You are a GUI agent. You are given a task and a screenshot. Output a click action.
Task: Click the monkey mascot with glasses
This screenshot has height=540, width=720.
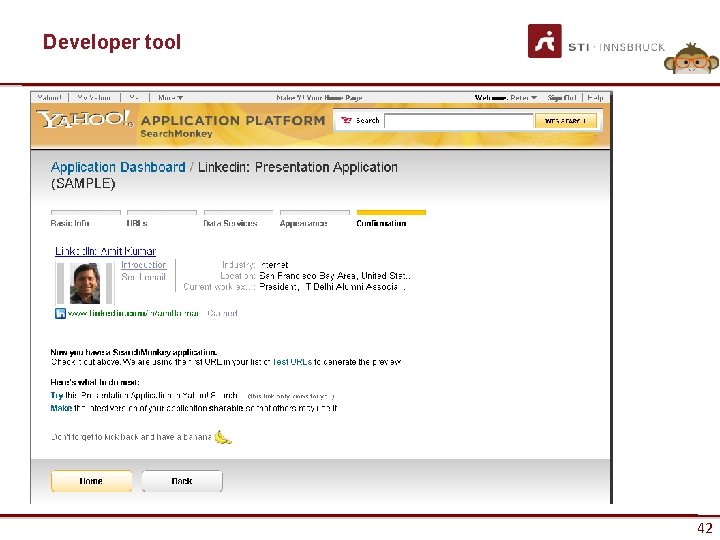pos(692,58)
